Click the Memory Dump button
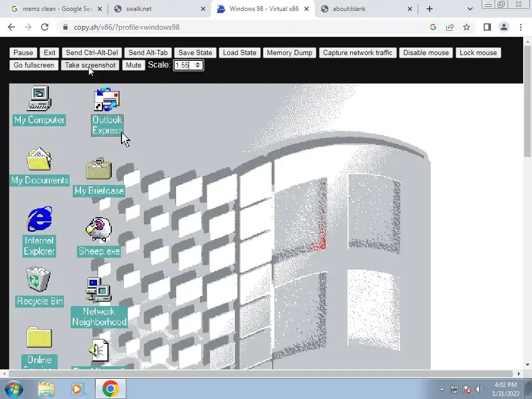This screenshot has width=532, height=399. coord(289,52)
